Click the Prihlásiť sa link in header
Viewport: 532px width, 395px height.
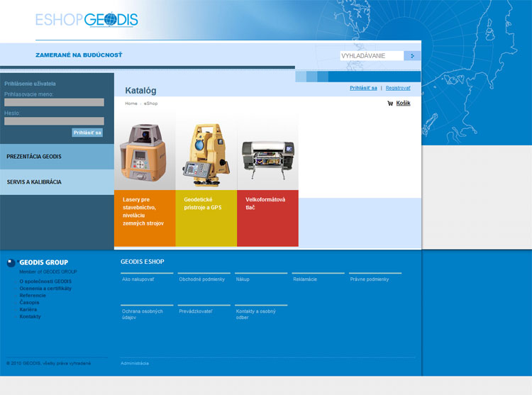tap(363, 88)
